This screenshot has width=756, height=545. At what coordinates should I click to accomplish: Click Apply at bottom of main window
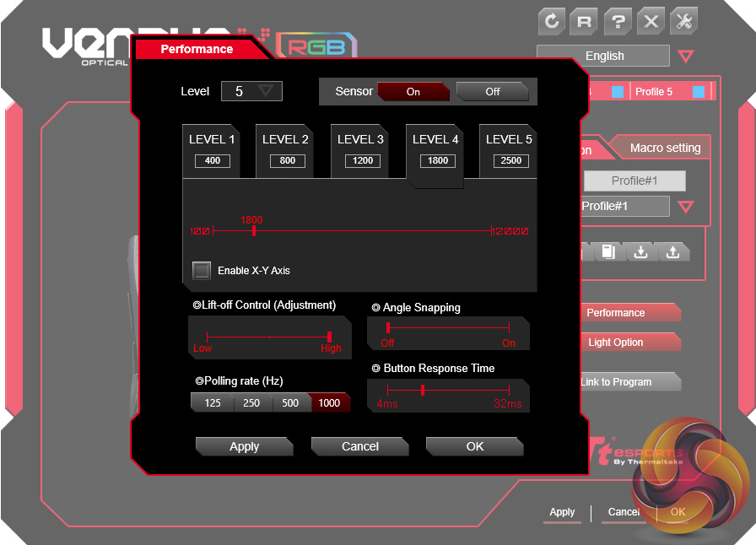coord(562,512)
